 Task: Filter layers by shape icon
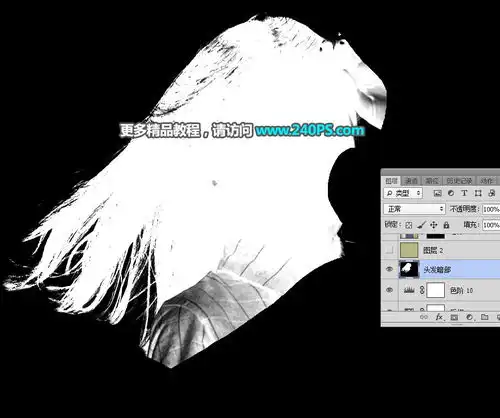pos(478,193)
